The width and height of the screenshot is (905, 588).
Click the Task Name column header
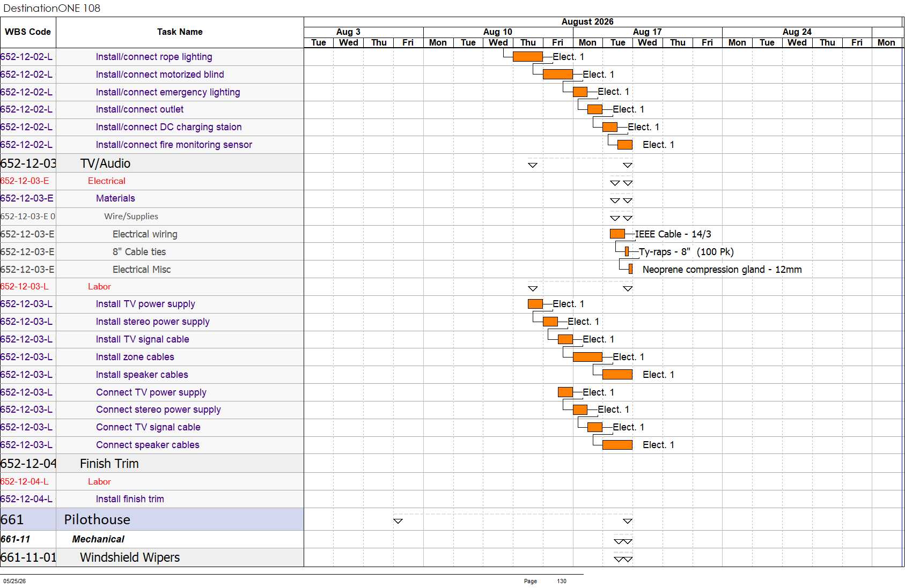point(180,32)
